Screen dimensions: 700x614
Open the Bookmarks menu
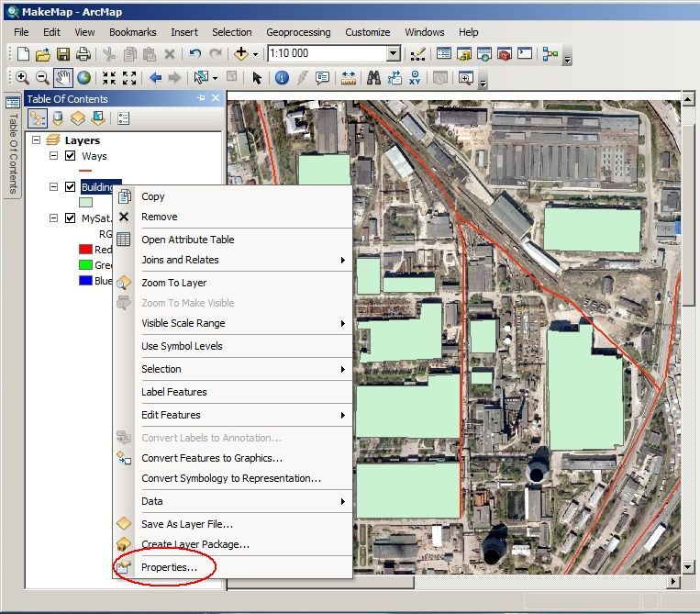click(x=133, y=32)
